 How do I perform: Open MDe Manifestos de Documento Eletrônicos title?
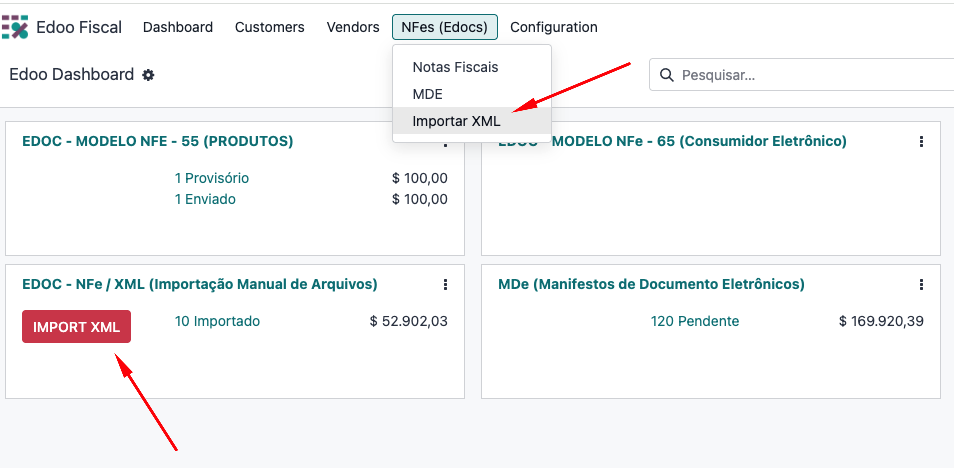coord(652,284)
